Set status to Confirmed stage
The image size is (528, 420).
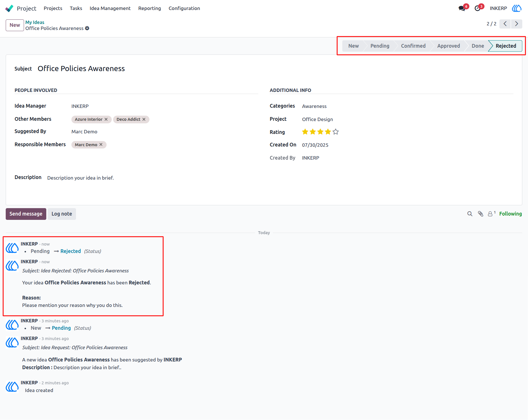413,46
